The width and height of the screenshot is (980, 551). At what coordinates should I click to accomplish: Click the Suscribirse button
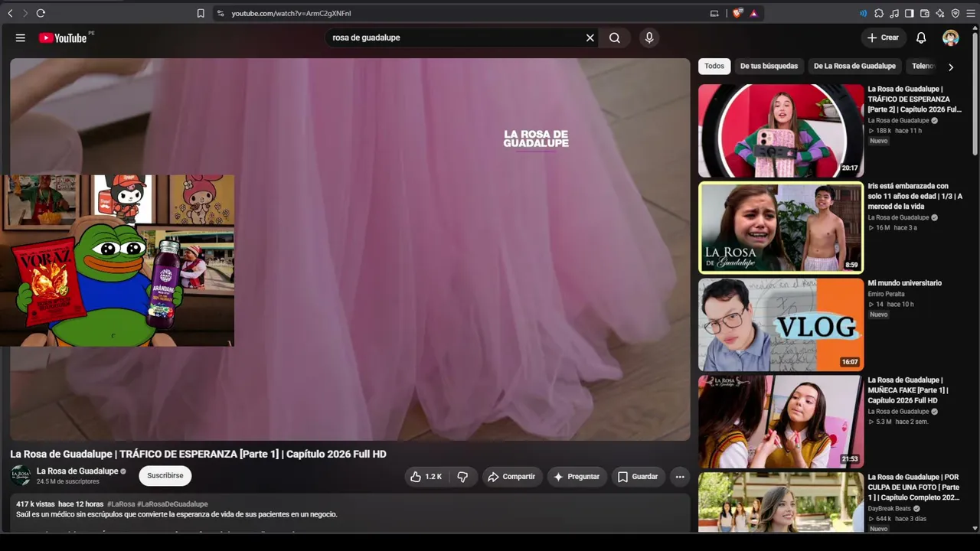coord(165,476)
